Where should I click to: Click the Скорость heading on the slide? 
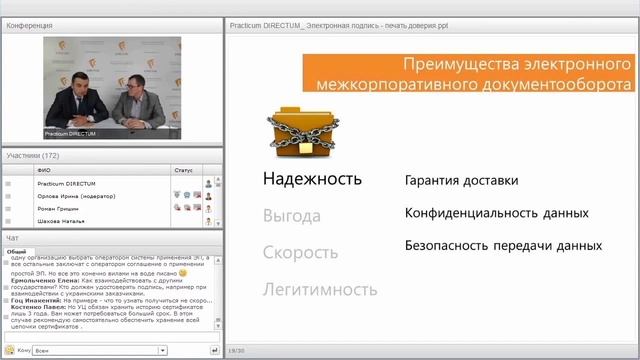tap(300, 253)
